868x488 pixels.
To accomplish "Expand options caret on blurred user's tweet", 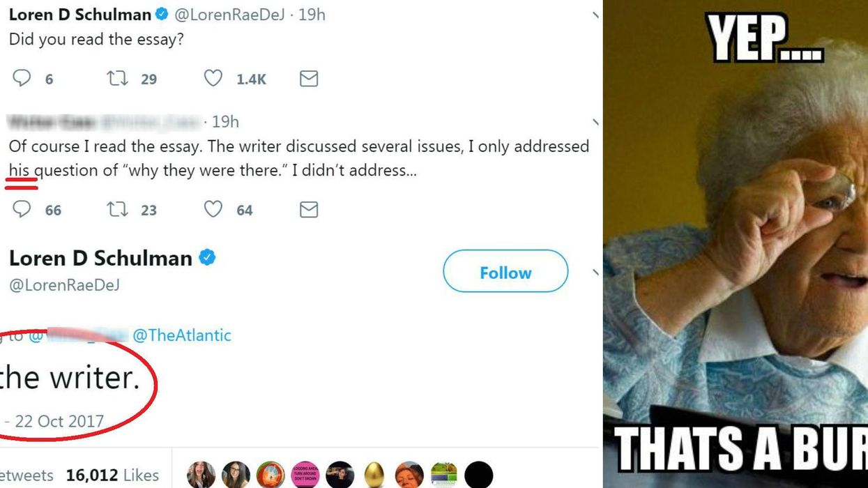I will click(595, 123).
